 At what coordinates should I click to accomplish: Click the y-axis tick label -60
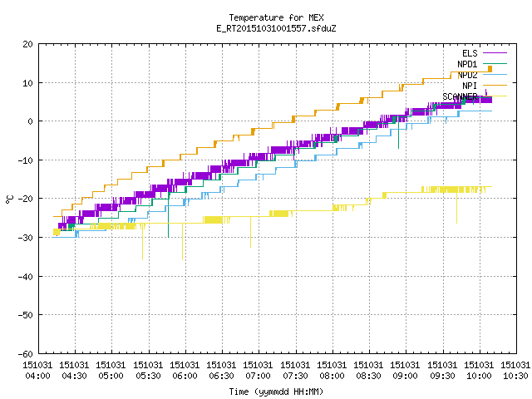tap(26, 354)
